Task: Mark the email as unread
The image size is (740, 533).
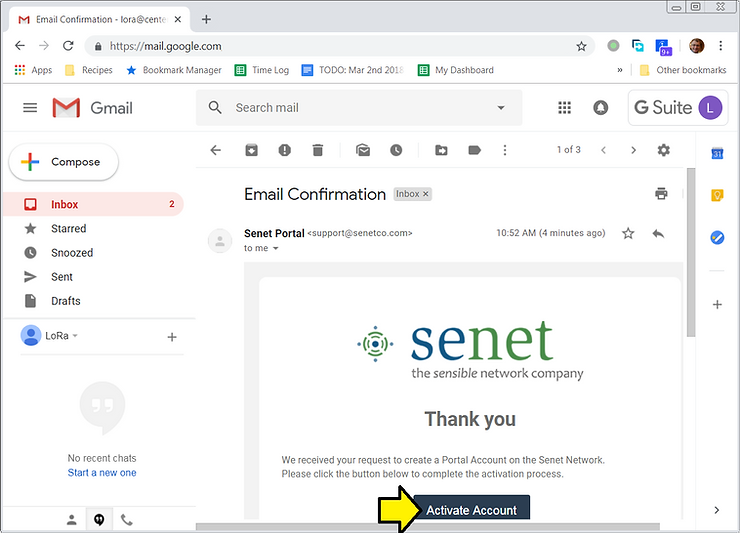Action: 363,150
